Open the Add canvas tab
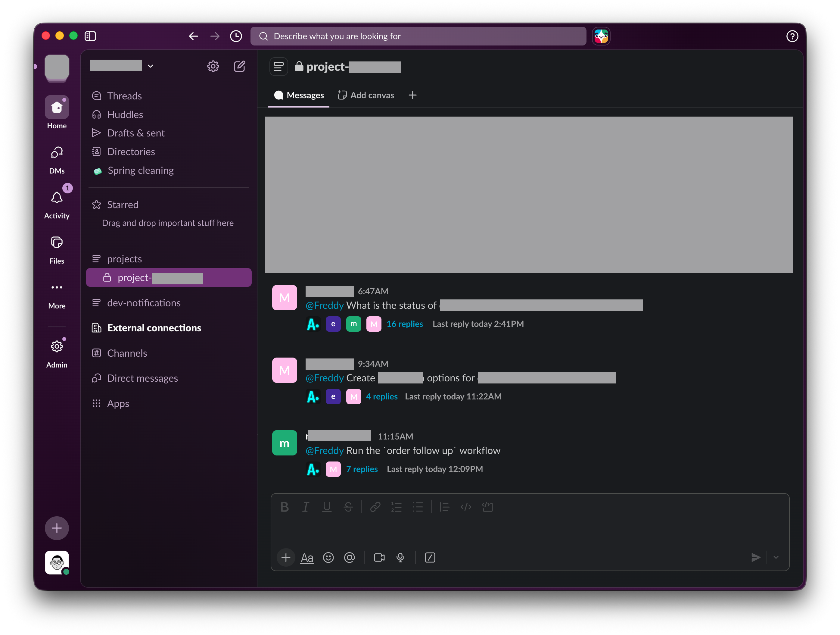 [x=366, y=95]
